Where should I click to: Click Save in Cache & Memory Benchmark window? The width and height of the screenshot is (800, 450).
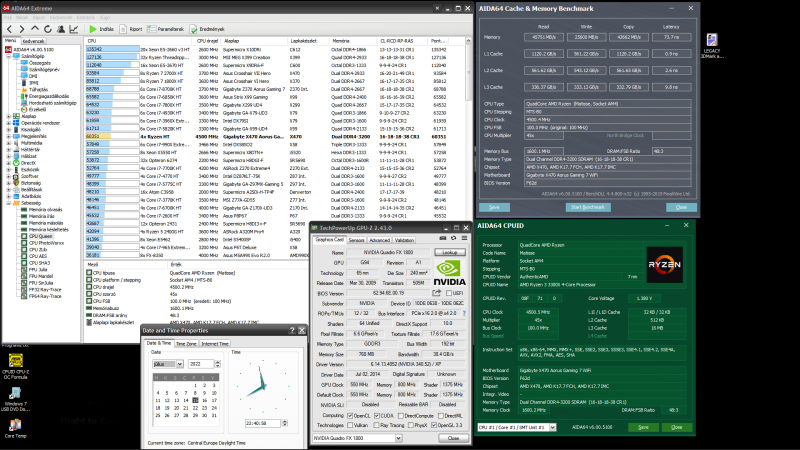point(494,207)
